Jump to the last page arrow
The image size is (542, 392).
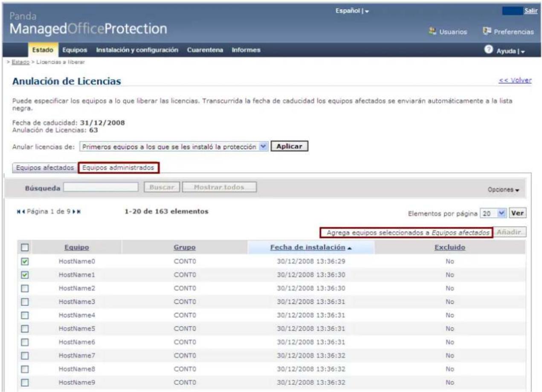(78, 212)
